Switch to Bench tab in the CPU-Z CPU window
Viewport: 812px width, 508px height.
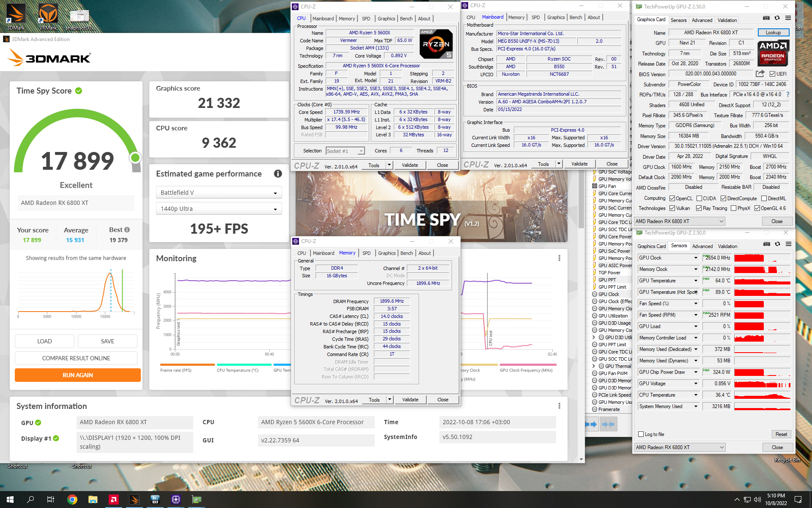tap(406, 19)
